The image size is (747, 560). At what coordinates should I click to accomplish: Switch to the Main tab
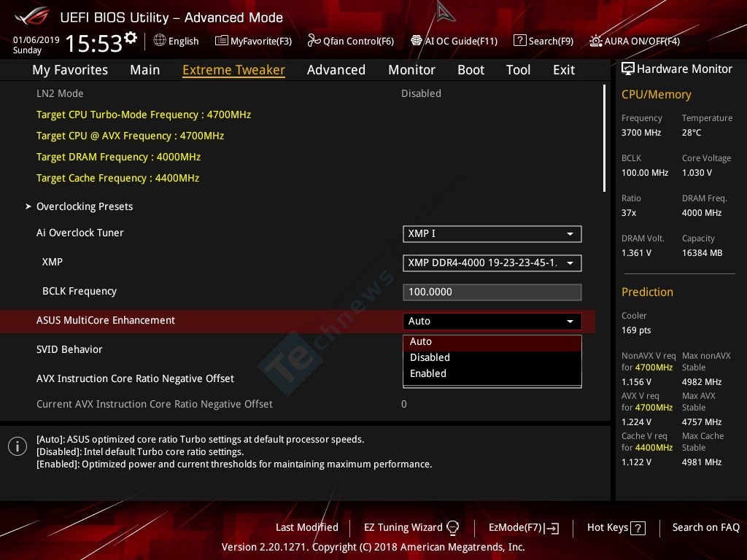[x=145, y=70]
